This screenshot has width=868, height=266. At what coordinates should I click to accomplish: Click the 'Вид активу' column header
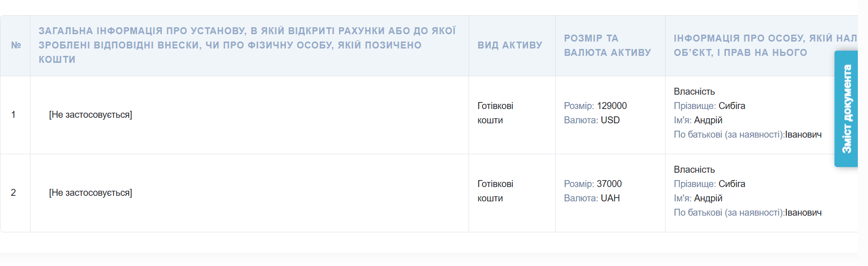(510, 45)
